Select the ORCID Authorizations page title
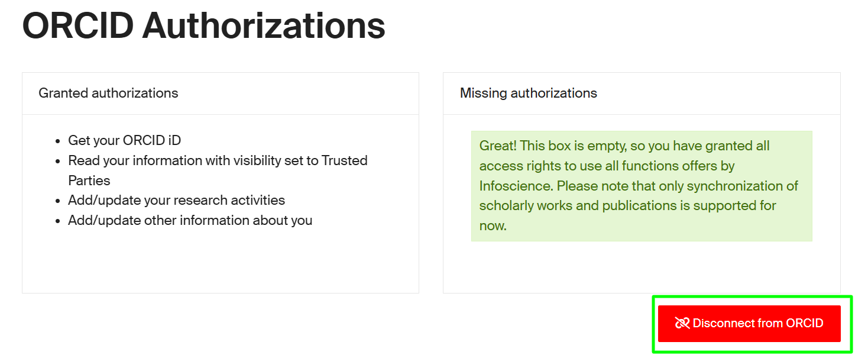Image resolution: width=868 pixels, height=361 pixels. (x=203, y=25)
